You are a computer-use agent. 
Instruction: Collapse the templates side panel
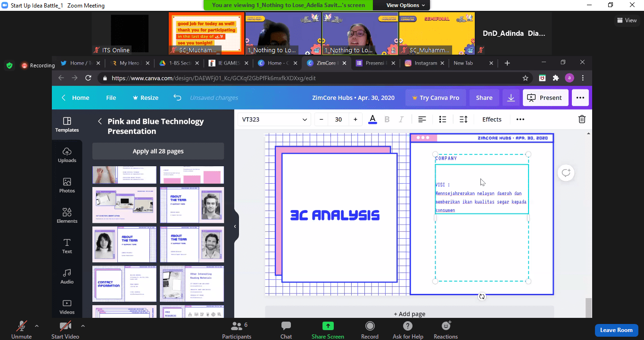coord(235,227)
